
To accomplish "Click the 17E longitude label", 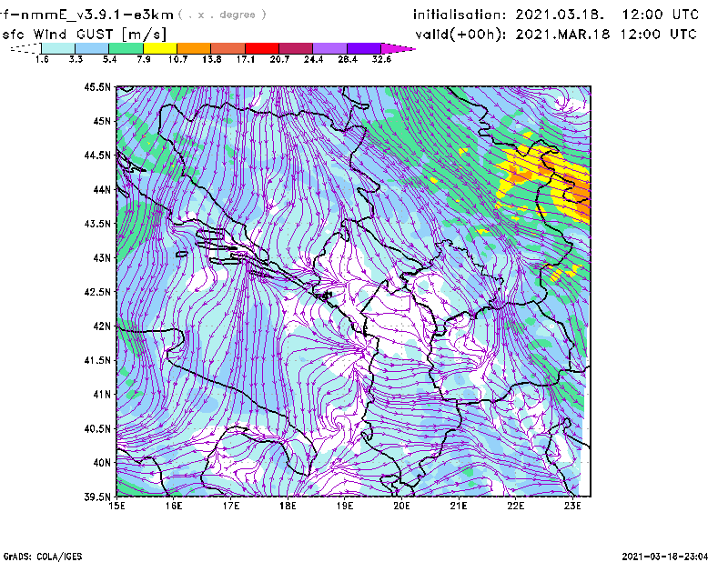I will (x=231, y=506).
